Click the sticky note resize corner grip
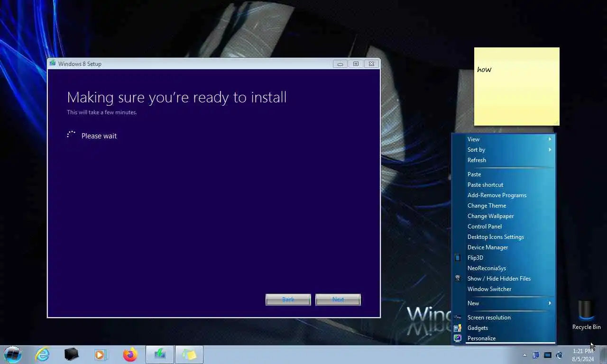 point(556,123)
